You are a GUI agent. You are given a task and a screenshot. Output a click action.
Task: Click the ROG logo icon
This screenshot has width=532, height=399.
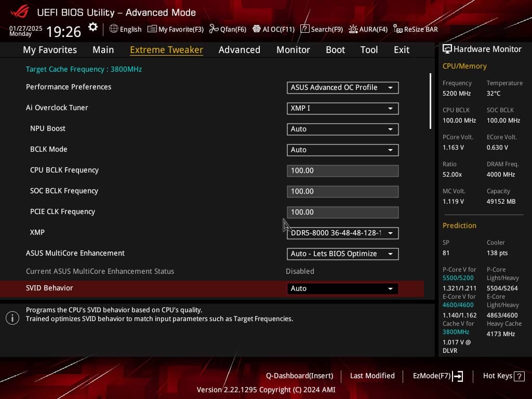pos(20,11)
